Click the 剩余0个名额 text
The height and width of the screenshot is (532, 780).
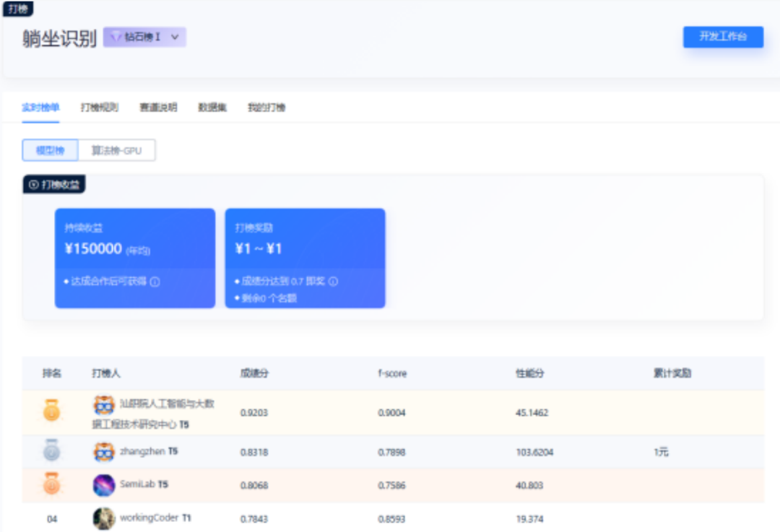(x=269, y=298)
